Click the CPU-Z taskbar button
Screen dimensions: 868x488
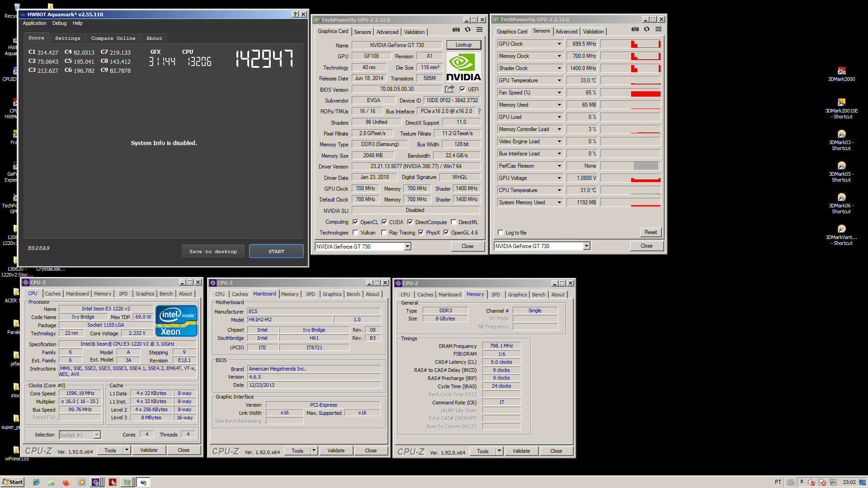(96, 482)
